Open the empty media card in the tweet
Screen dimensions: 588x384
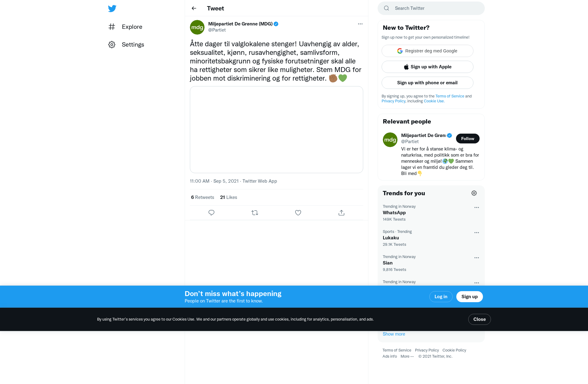click(x=277, y=130)
